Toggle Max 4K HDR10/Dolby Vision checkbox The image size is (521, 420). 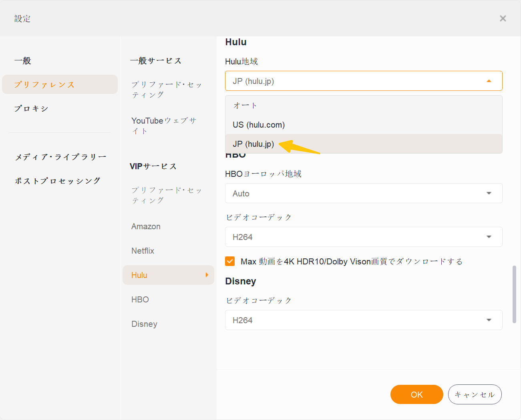pyautogui.click(x=230, y=261)
